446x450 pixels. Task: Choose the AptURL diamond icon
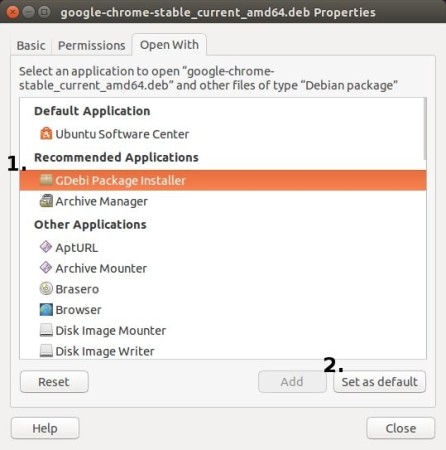pos(46,247)
